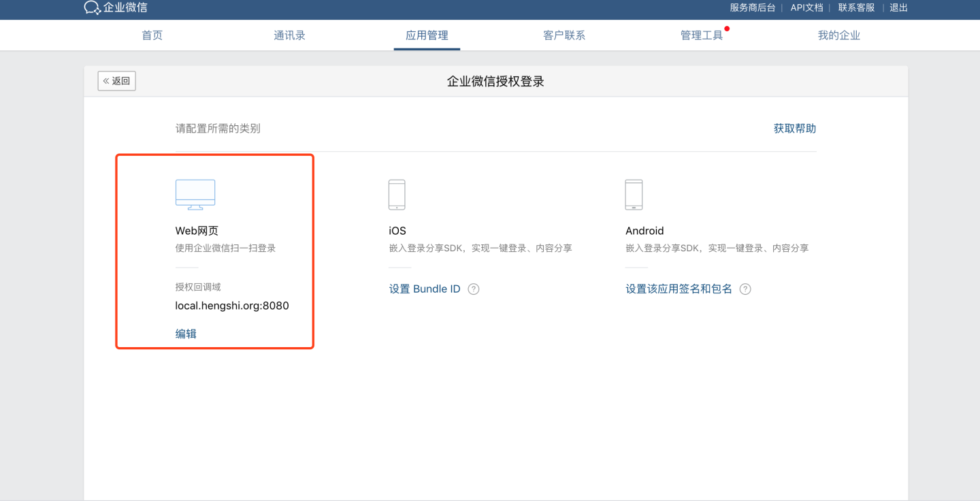Open the 客户联系 tab
Viewport: 980px width, 501px height.
[x=564, y=35]
